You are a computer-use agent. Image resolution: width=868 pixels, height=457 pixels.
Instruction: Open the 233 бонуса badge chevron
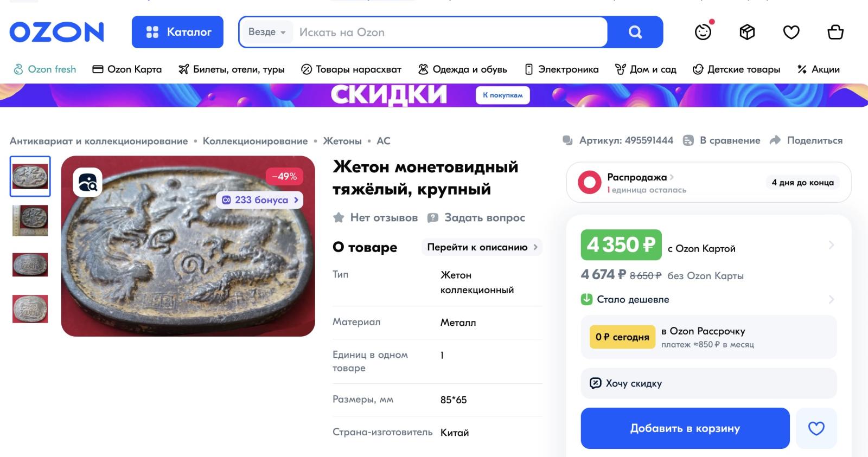pos(296,200)
